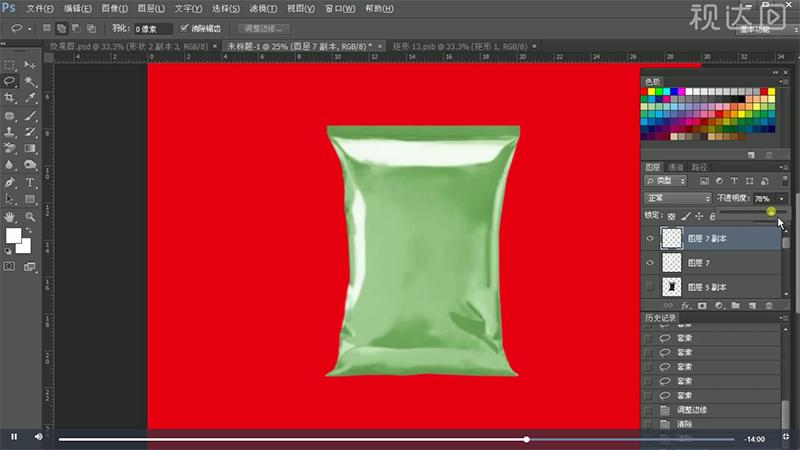
Task: Filter layers by pixel layers
Action: 704,181
